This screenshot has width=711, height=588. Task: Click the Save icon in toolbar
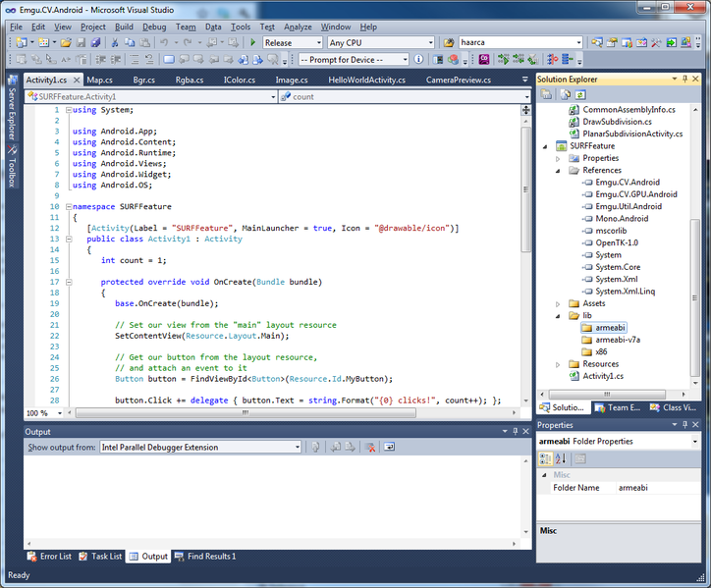click(x=81, y=42)
